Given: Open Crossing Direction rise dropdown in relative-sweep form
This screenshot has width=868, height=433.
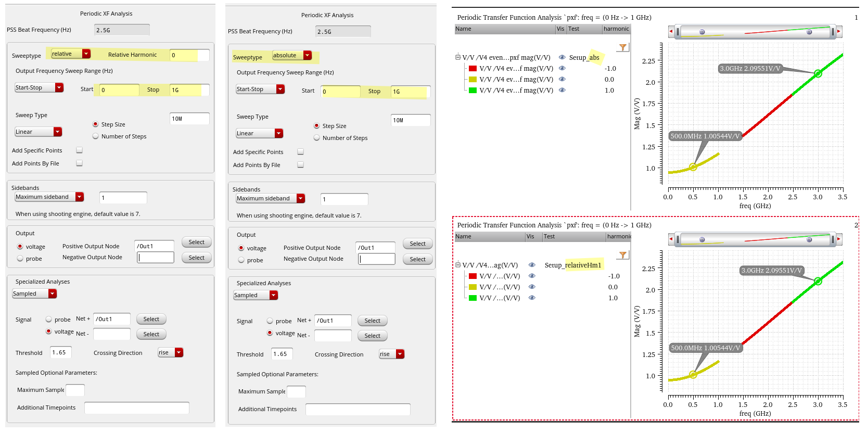Looking at the screenshot, I should [x=171, y=352].
